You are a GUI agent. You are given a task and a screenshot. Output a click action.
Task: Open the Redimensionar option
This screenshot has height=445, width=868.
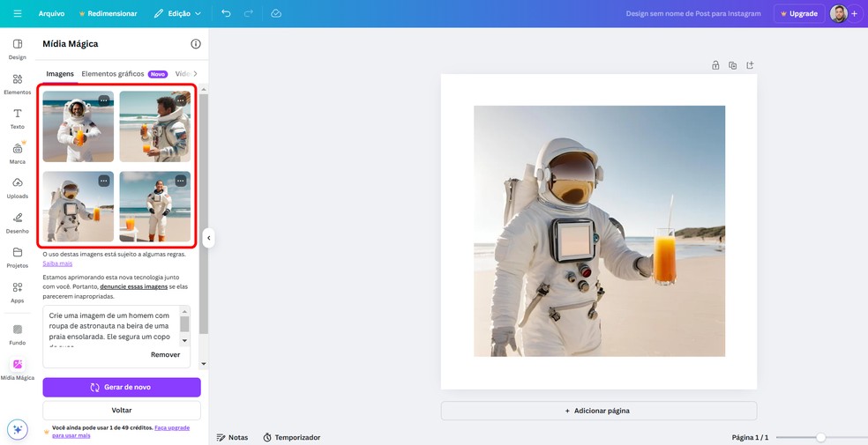click(108, 13)
